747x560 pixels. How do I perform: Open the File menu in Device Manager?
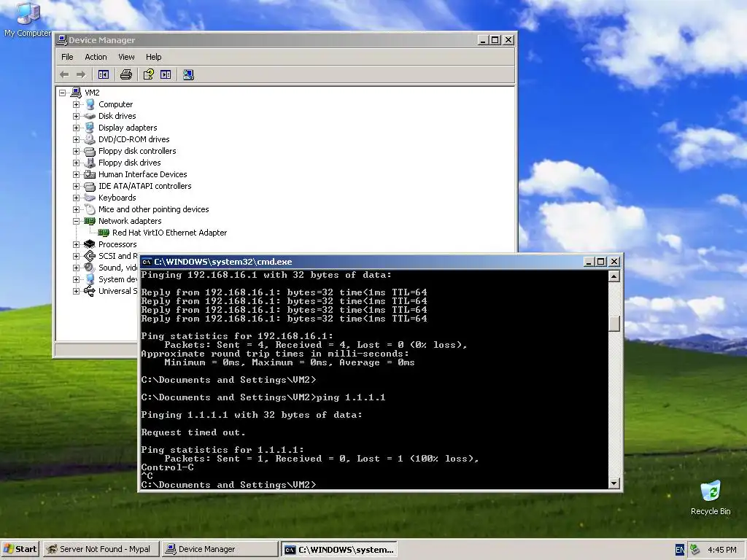pyautogui.click(x=67, y=57)
